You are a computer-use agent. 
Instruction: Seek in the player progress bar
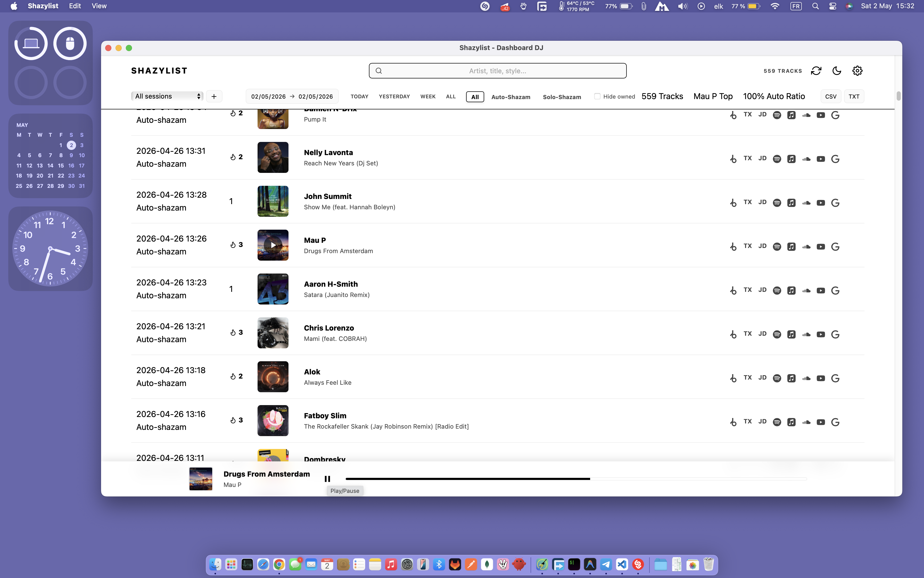pyautogui.click(x=576, y=479)
